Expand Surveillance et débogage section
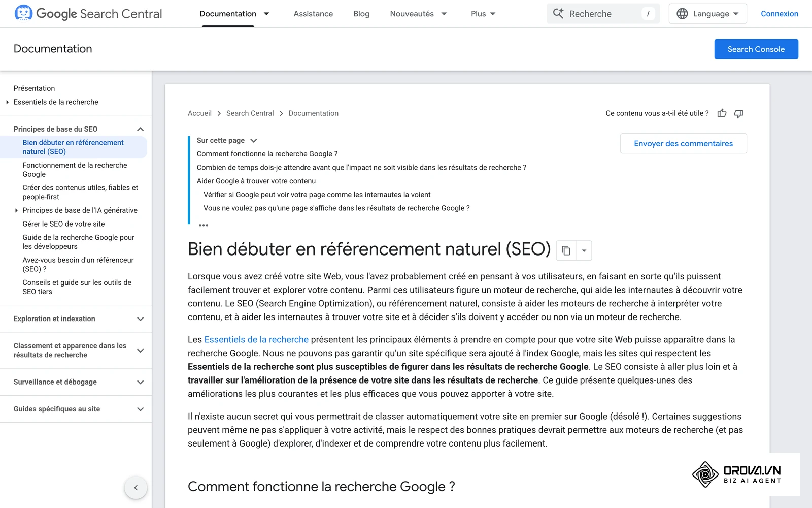Image resolution: width=812 pixels, height=508 pixels. 141,382
